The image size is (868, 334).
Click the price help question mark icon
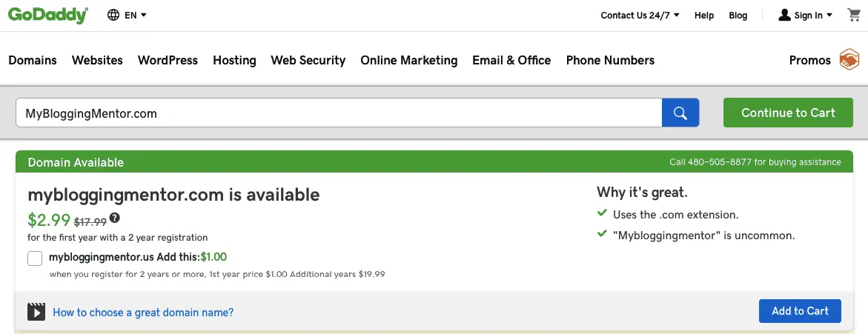point(115,217)
